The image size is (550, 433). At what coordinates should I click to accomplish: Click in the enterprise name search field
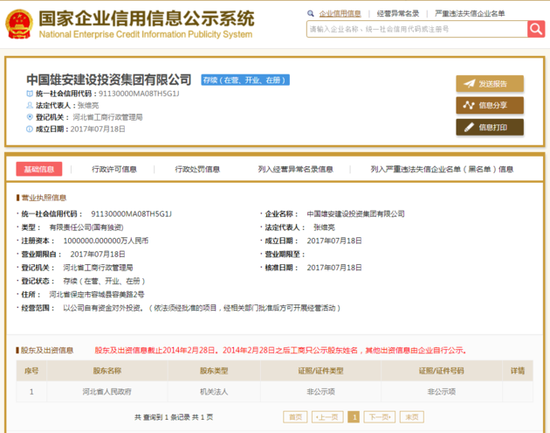[417, 29]
